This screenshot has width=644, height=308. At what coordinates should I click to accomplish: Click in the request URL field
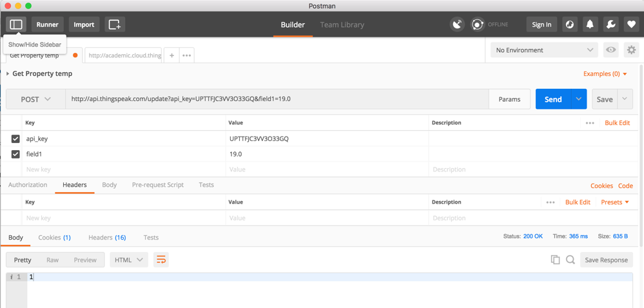coord(277,99)
